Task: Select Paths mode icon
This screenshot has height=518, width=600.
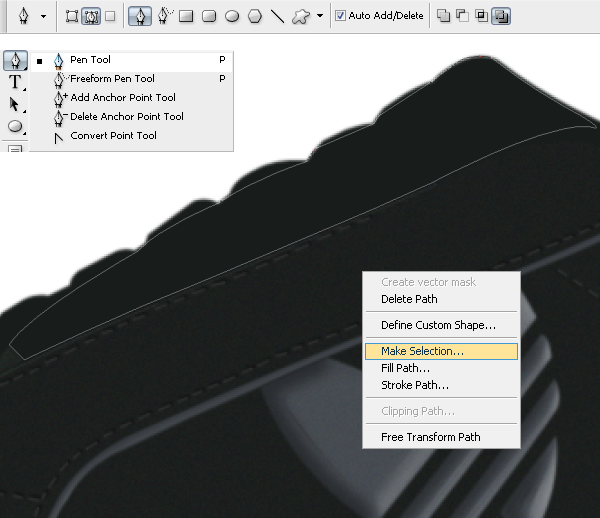Action: pyautogui.click(x=91, y=16)
